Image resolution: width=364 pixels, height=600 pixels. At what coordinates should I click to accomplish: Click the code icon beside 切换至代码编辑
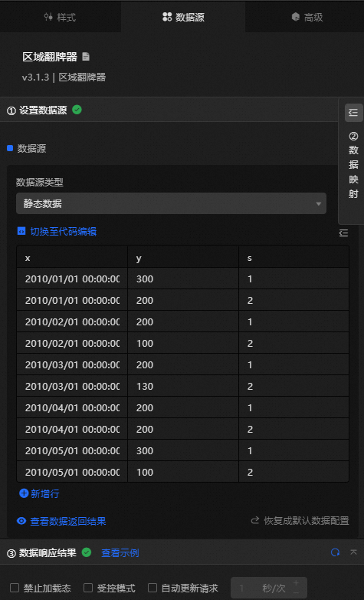pos(21,231)
